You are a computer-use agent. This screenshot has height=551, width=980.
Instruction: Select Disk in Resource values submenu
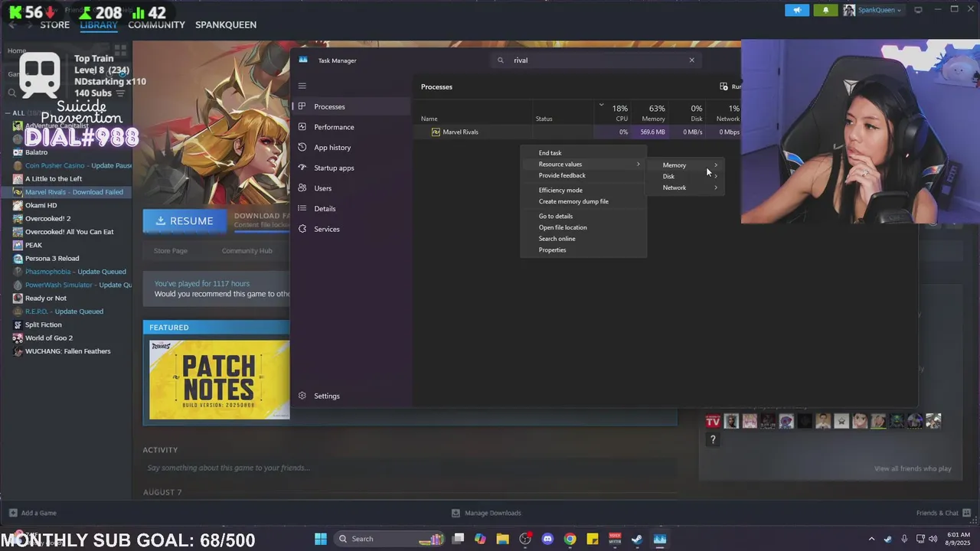pos(668,177)
